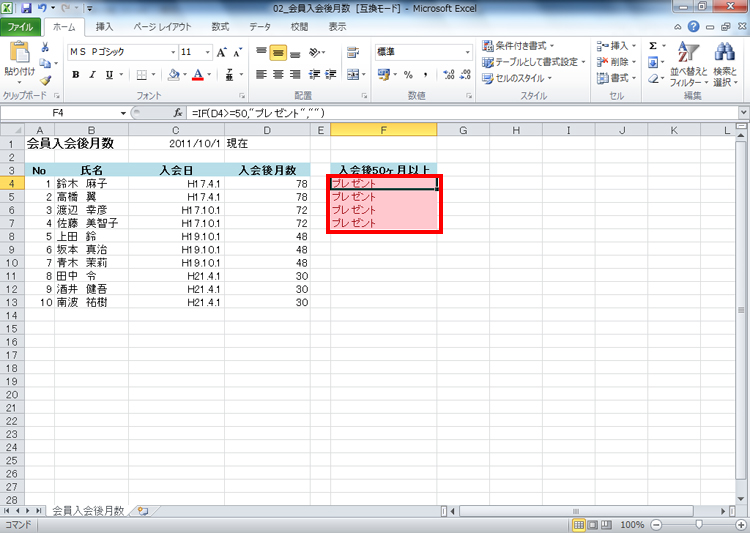Click the Fill down icon
The width and height of the screenshot is (750, 533).
click(653, 62)
